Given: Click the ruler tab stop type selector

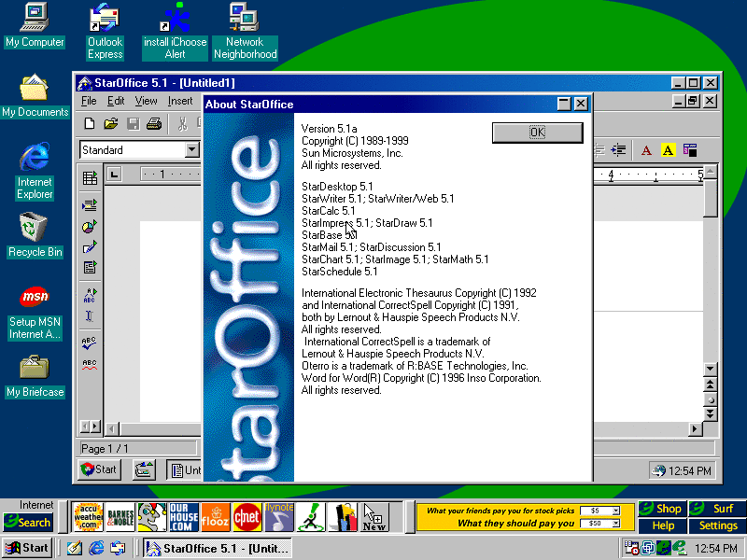Looking at the screenshot, I should (114, 174).
